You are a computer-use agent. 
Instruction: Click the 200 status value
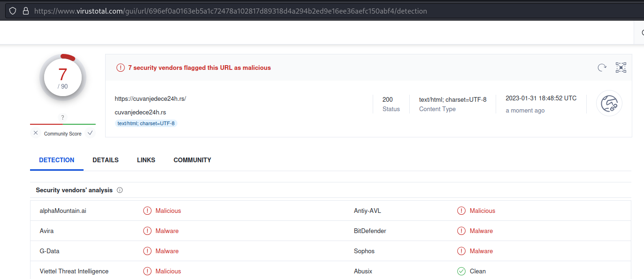(x=388, y=99)
